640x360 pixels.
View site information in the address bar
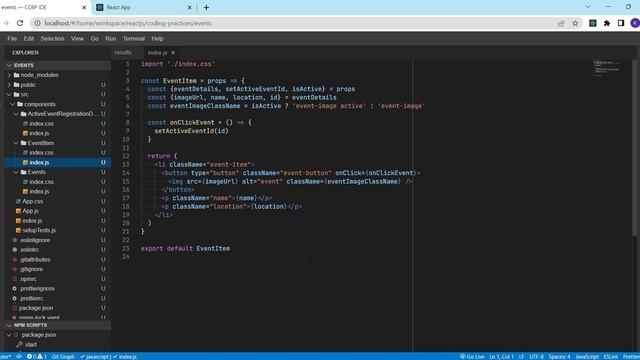click(37, 23)
